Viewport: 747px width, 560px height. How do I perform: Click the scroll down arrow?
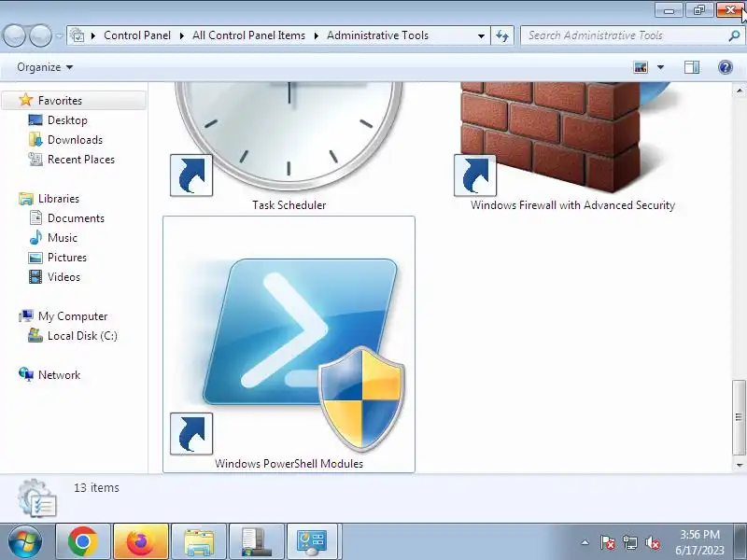click(739, 465)
